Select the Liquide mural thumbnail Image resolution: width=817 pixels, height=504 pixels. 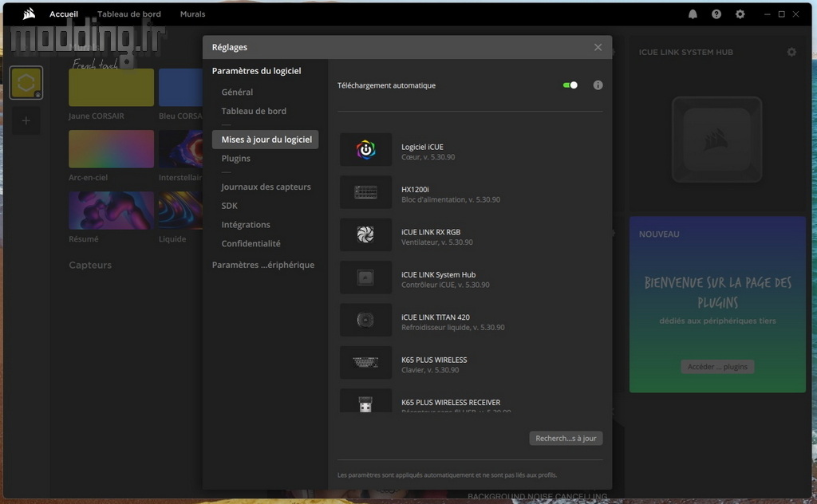click(180, 211)
